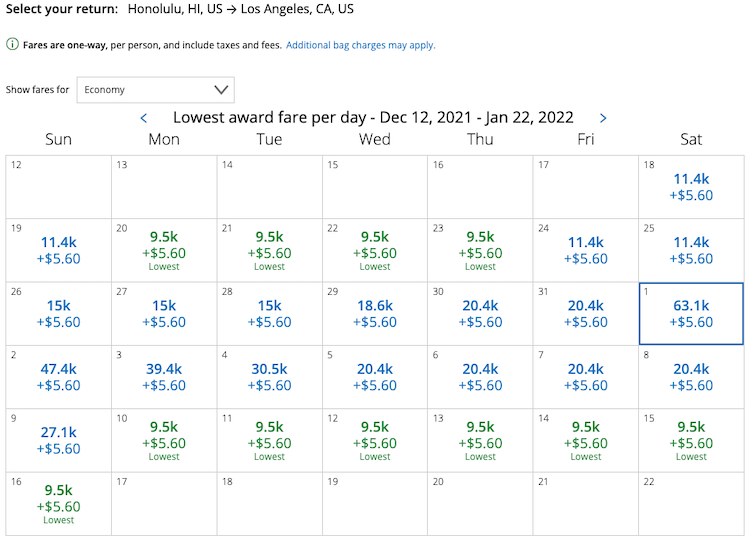Image resolution: width=750 pixels, height=539 pixels.
Task: Advance to next date range with right chevron
Action: pos(603,118)
